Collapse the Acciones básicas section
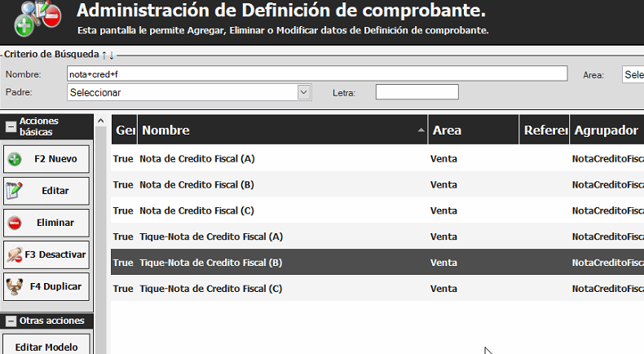Viewport: 644px width, 354px height. [x=11, y=126]
